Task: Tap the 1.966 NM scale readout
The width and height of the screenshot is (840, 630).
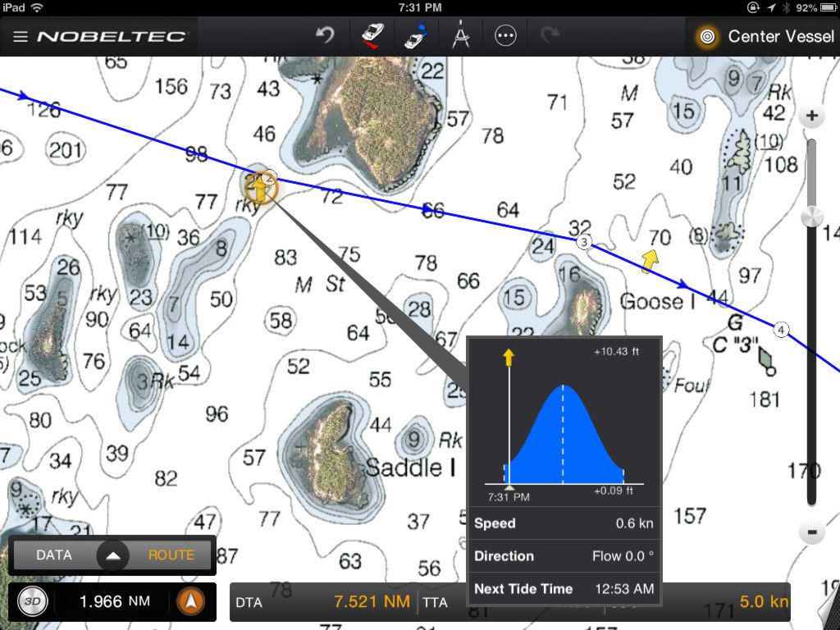Action: pos(114,601)
